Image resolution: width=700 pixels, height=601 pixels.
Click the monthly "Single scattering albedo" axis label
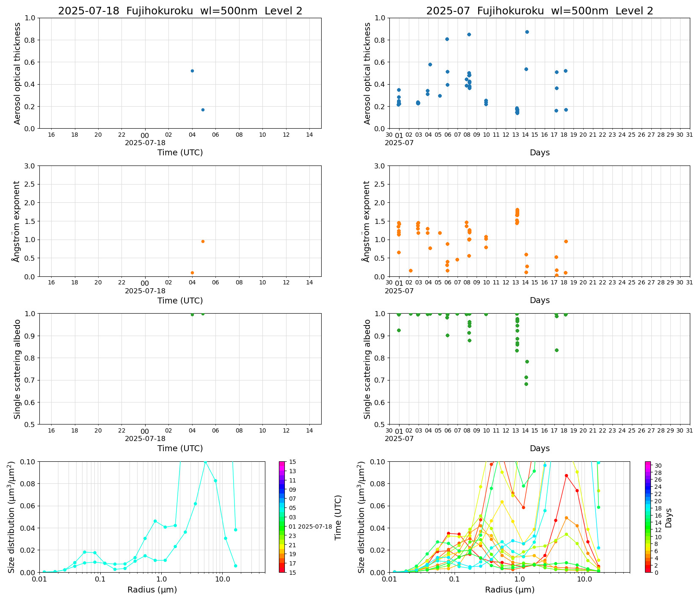pyautogui.click(x=367, y=369)
